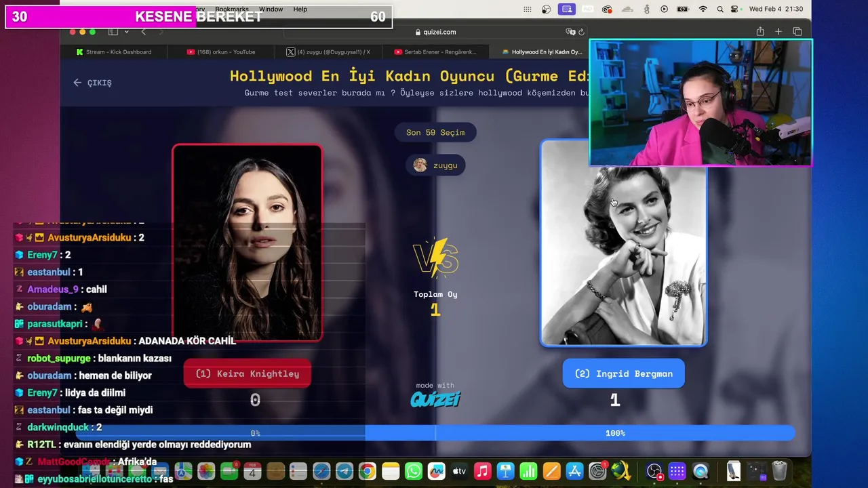Open App Store from the Dock

574,471
